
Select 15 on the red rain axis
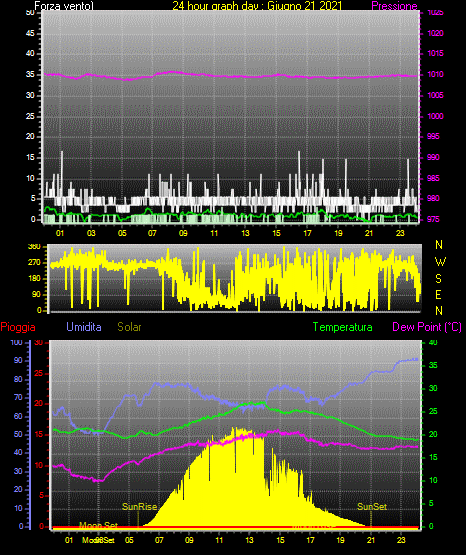tap(39, 434)
